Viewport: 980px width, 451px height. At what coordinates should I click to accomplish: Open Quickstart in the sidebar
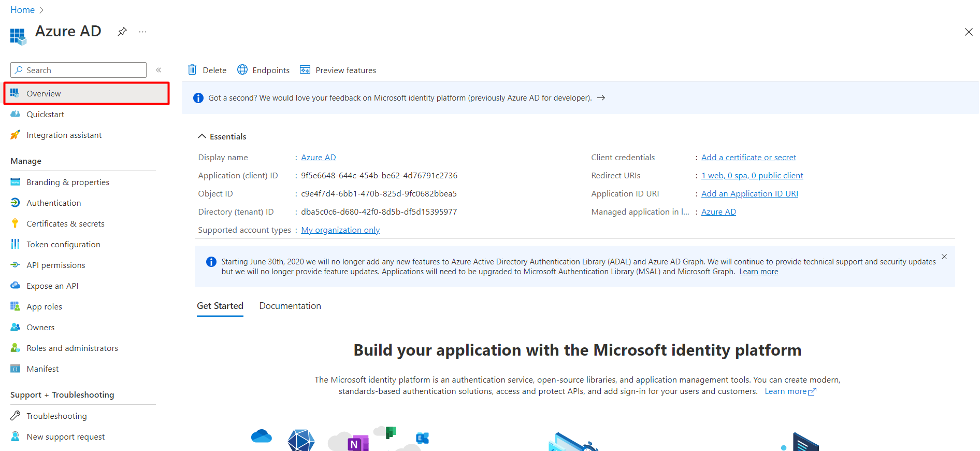click(x=45, y=114)
